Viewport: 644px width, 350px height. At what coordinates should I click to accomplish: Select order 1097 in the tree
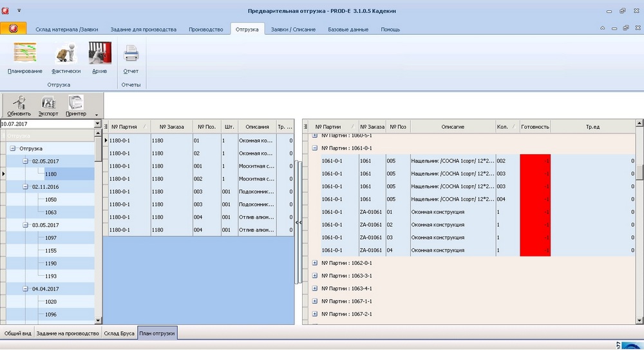(x=51, y=238)
